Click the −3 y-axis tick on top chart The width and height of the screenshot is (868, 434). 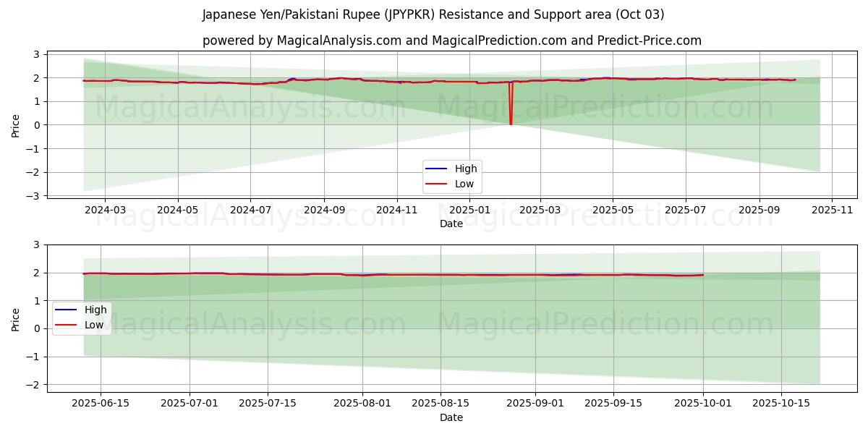(34, 196)
